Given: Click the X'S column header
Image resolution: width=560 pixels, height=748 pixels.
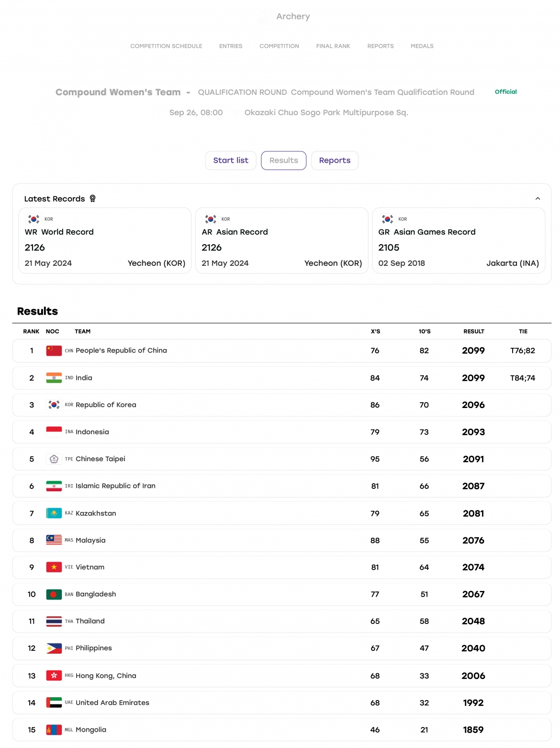Looking at the screenshot, I should coord(375,331).
